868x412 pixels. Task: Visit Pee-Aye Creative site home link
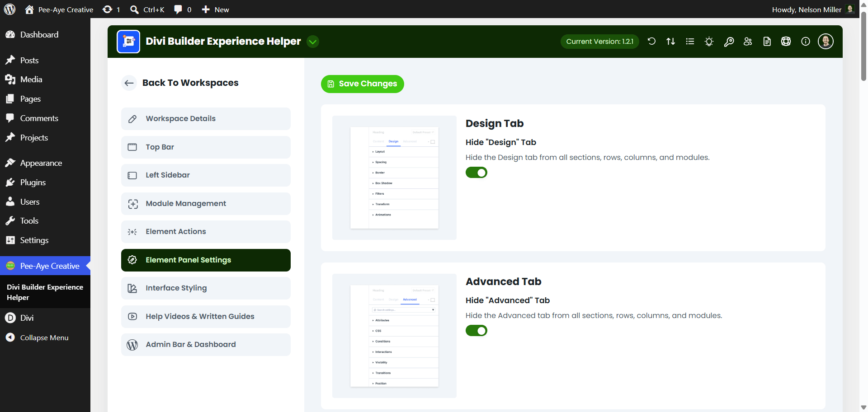tap(59, 9)
